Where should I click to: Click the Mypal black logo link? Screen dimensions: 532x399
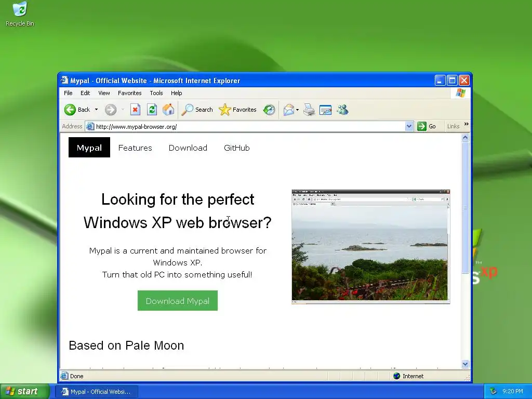pyautogui.click(x=89, y=148)
